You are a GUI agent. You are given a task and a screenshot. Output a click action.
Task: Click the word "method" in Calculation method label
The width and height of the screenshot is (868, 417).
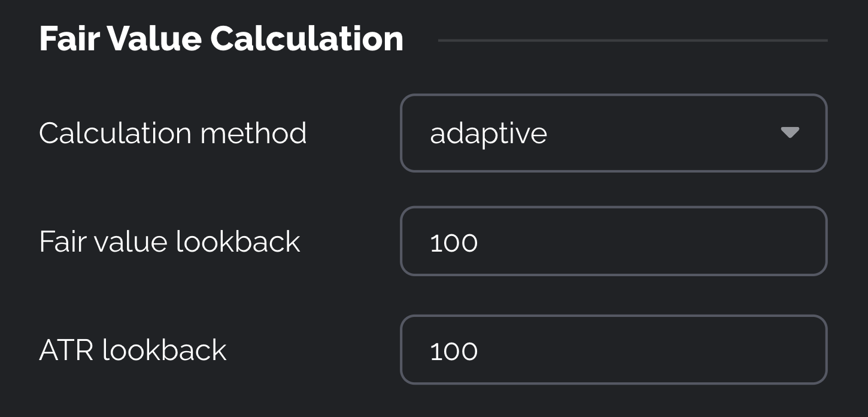pyautogui.click(x=253, y=133)
